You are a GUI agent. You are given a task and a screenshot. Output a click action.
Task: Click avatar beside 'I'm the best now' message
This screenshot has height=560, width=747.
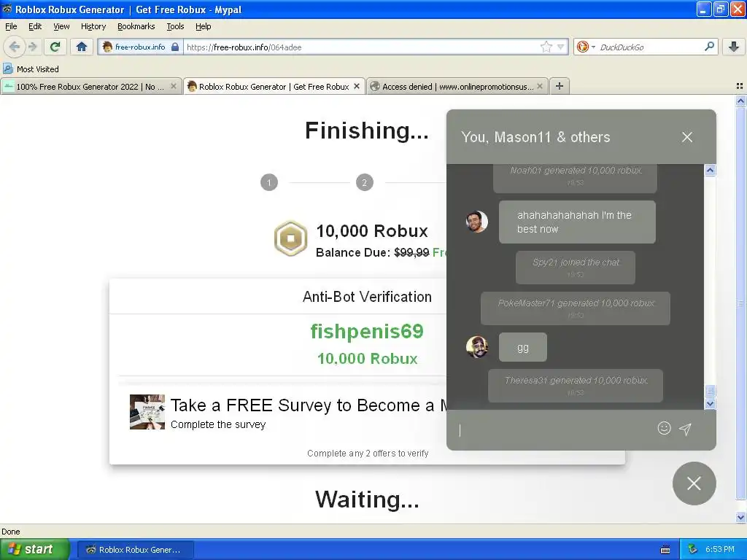tap(477, 222)
